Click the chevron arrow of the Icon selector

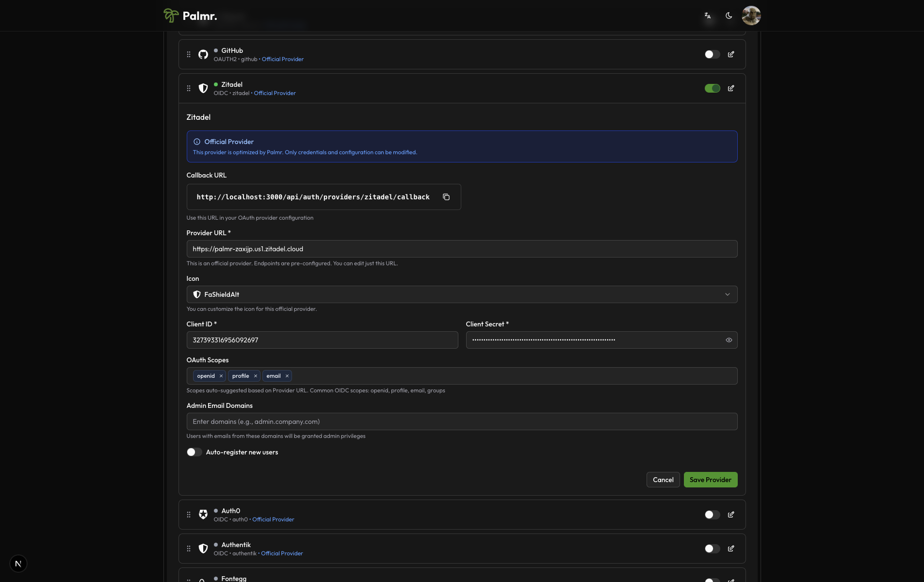[x=728, y=294]
